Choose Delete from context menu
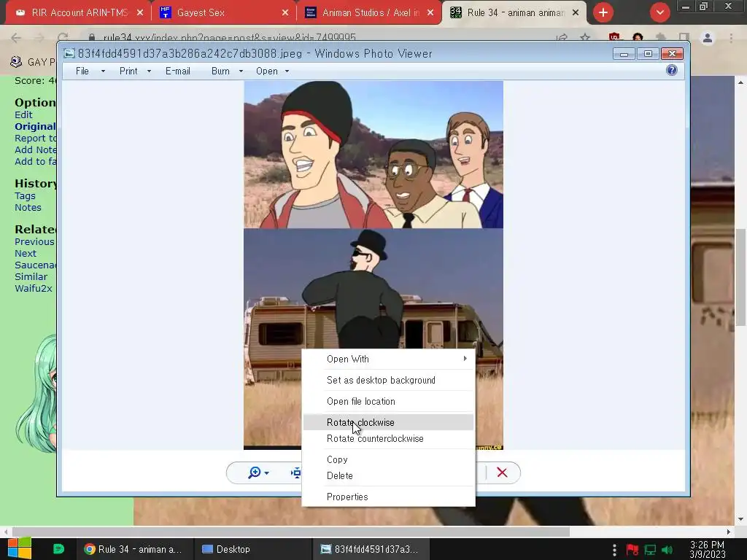Screen dimensions: 747x560 pyautogui.click(x=388, y=475)
